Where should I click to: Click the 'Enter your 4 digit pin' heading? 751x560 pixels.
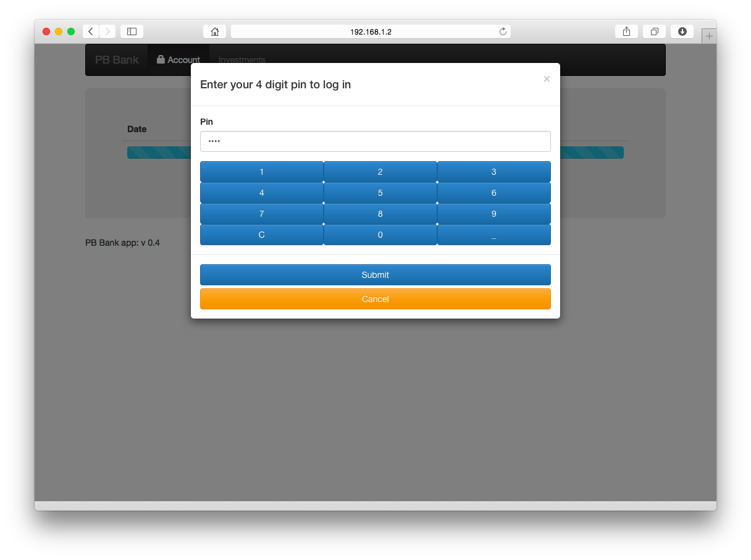click(x=275, y=85)
